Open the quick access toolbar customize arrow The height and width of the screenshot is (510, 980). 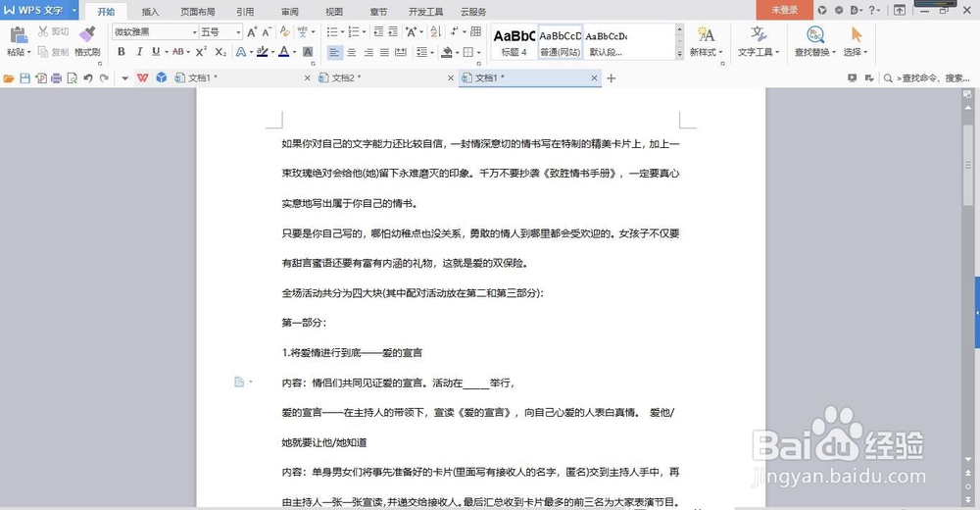pyautogui.click(x=124, y=78)
